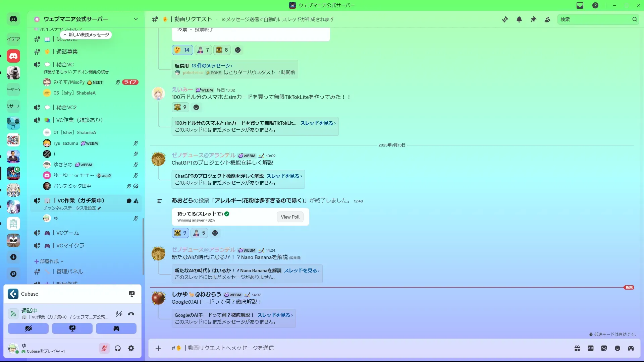Select the 通話募集 channel
644x362 pixels.
coord(67,52)
